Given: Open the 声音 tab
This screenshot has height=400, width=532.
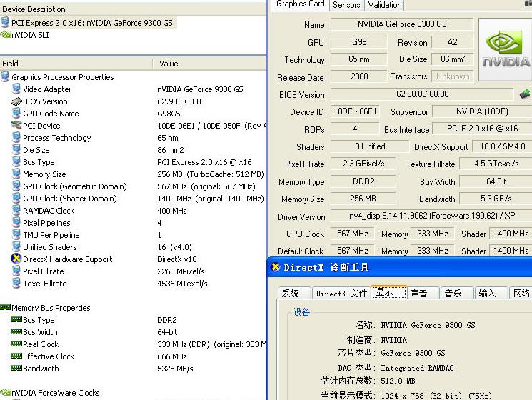Looking at the screenshot, I should tap(423, 293).
